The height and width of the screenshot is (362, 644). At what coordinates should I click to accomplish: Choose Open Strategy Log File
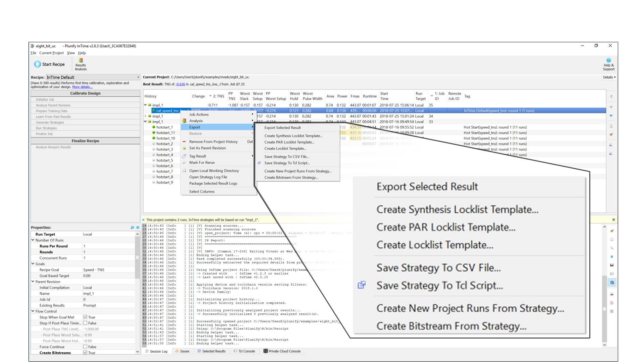click(x=218, y=177)
